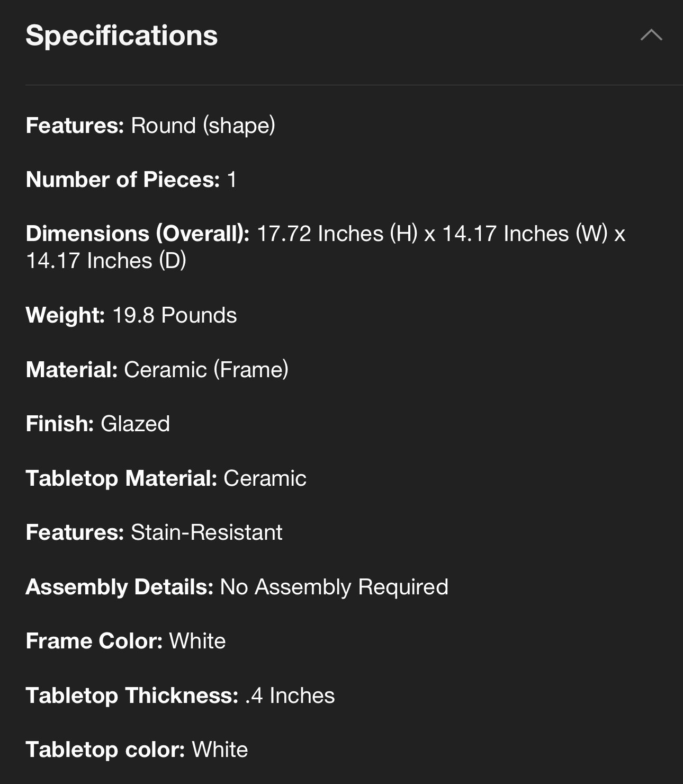Collapse the Specifications section chevron
Screen dimensions: 683x784
(x=651, y=35)
